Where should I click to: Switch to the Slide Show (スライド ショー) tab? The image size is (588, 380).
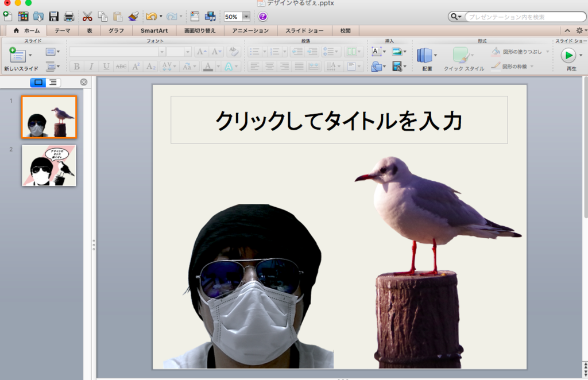pyautogui.click(x=304, y=31)
